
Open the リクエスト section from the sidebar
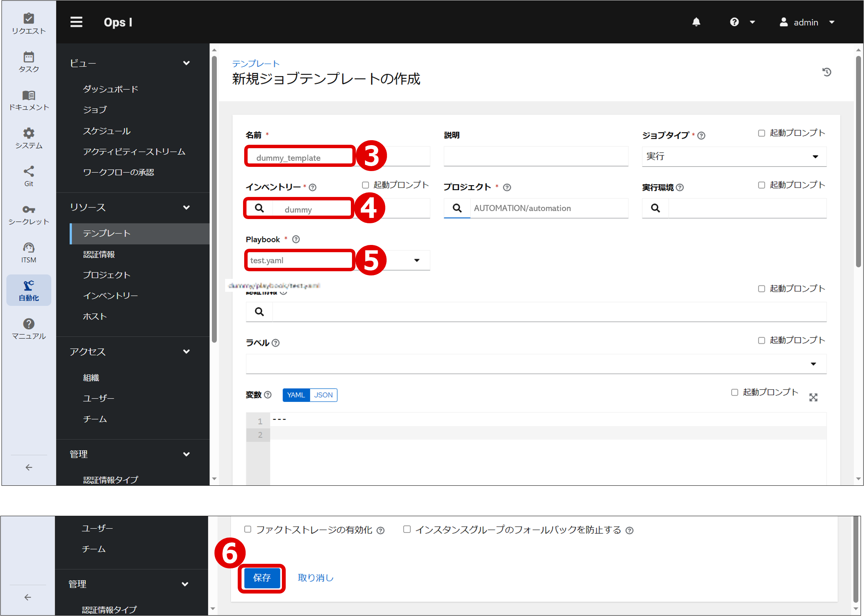click(x=29, y=22)
